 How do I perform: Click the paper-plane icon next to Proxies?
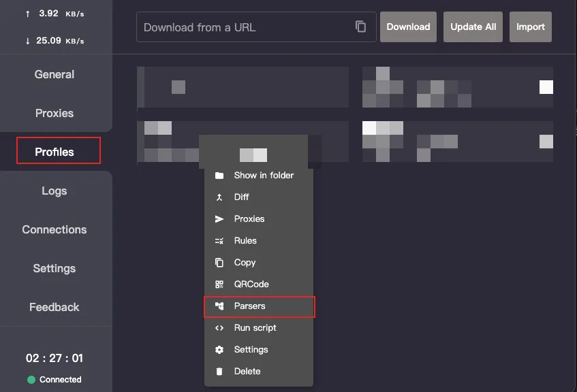tap(219, 219)
